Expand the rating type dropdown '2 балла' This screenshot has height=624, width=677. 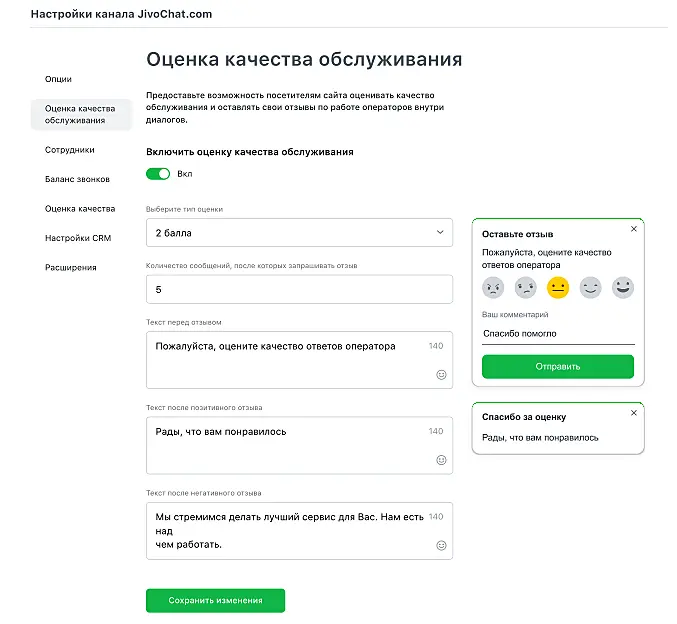coord(299,233)
